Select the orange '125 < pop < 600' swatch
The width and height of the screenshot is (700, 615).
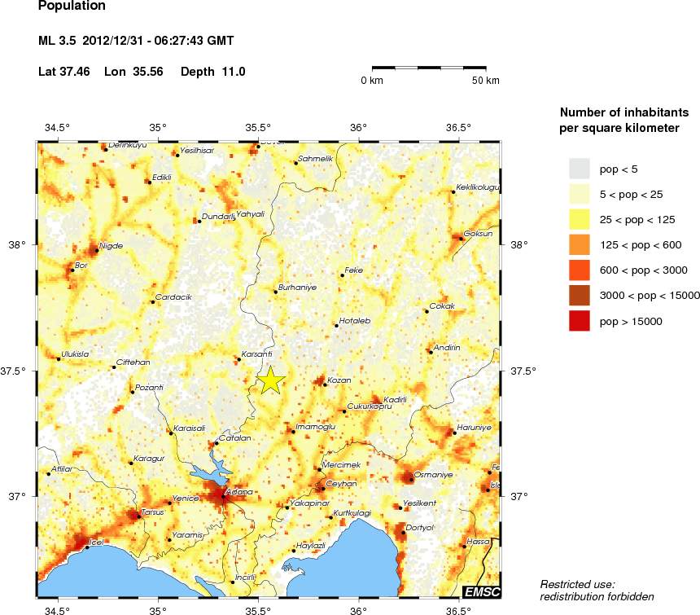click(579, 244)
